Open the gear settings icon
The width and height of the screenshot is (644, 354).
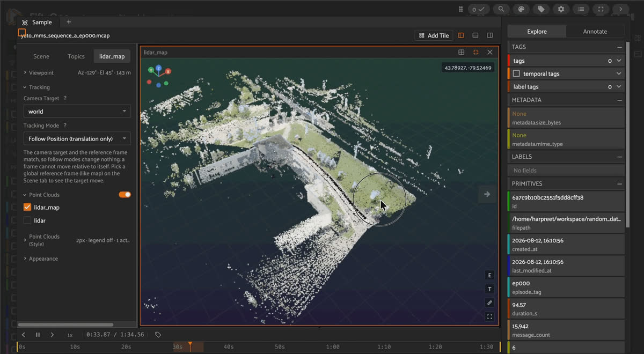(x=561, y=9)
